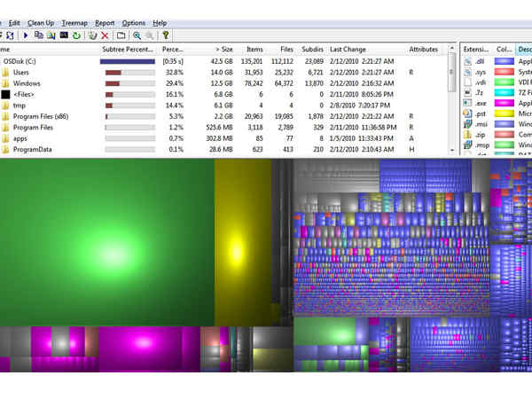Click the .dll file type icon
Viewport: 532px width, 399px height.
(468, 61)
